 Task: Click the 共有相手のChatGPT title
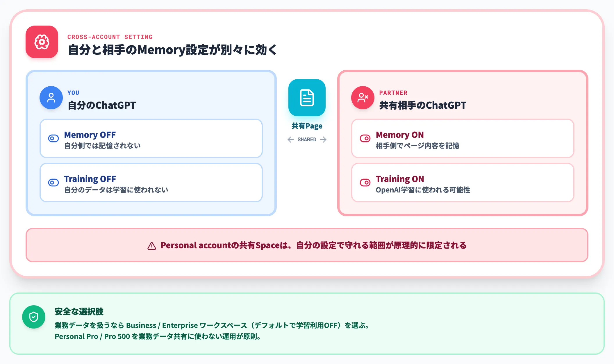(423, 105)
